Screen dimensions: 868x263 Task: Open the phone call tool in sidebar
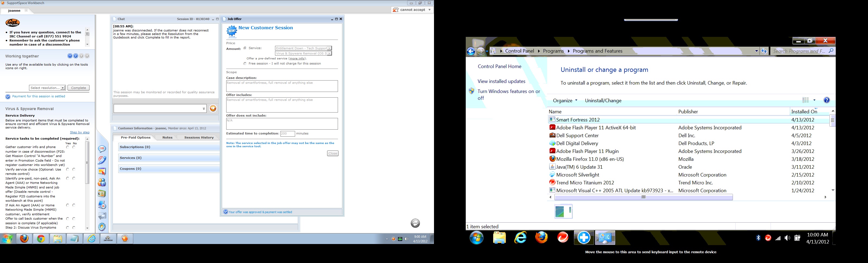pyautogui.click(x=102, y=160)
